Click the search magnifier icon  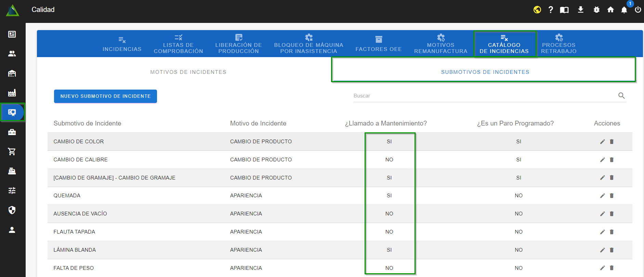[x=621, y=96]
